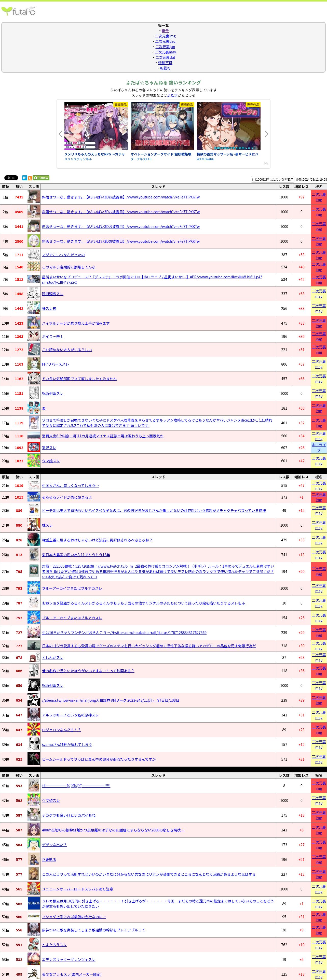Go to previous ad carousel slide

point(60,134)
